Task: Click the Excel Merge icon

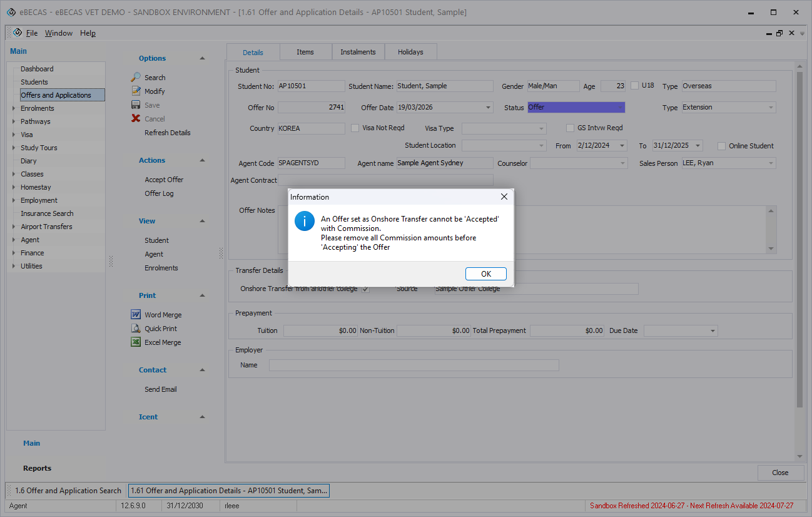Action: coord(136,342)
